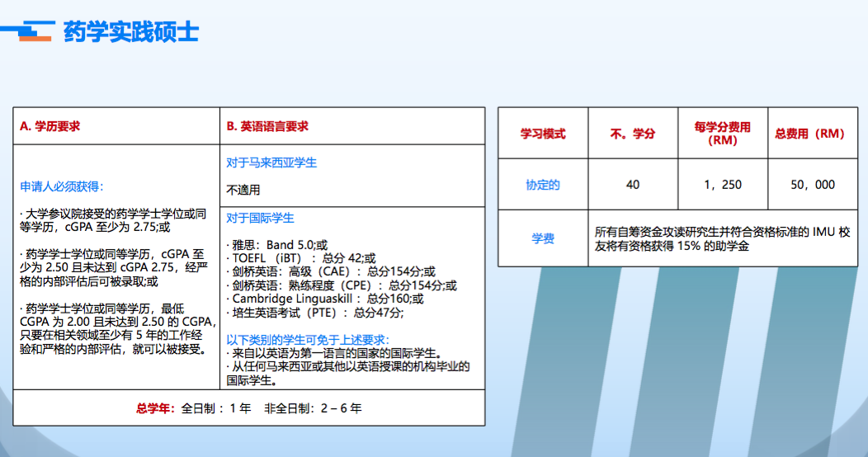
Task: Click the B. 英语语言要求 column header
Action: (267, 126)
